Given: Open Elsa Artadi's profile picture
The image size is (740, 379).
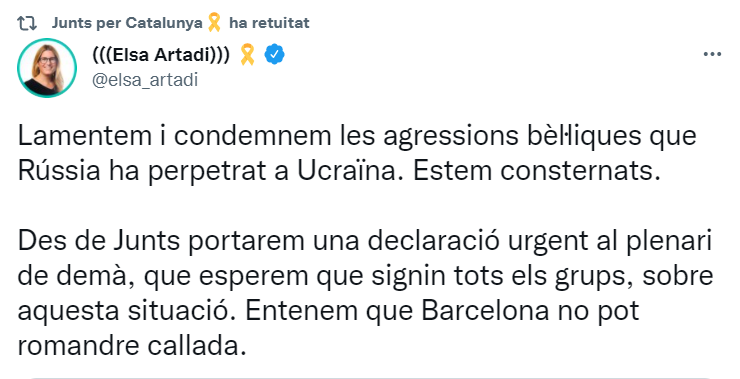Looking at the screenshot, I should [47, 67].
